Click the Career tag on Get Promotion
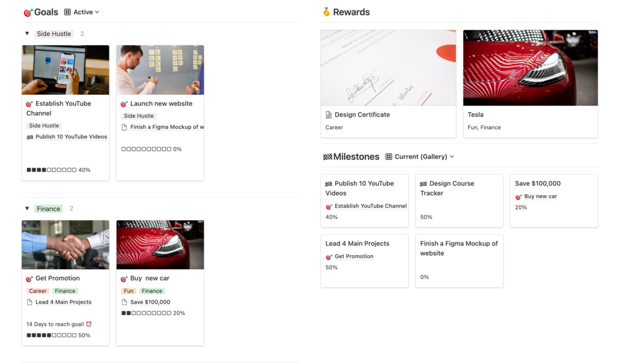Image resolution: width=624 pixels, height=364 pixels. point(37,291)
